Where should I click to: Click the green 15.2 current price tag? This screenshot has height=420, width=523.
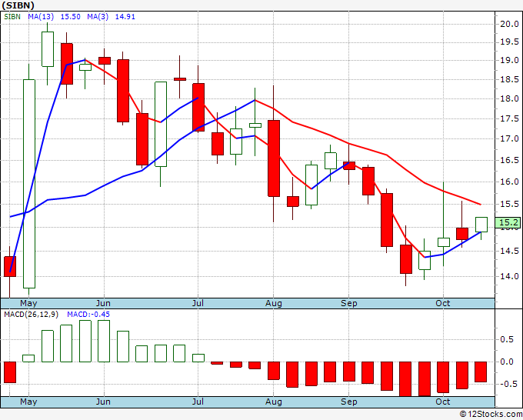(x=508, y=222)
